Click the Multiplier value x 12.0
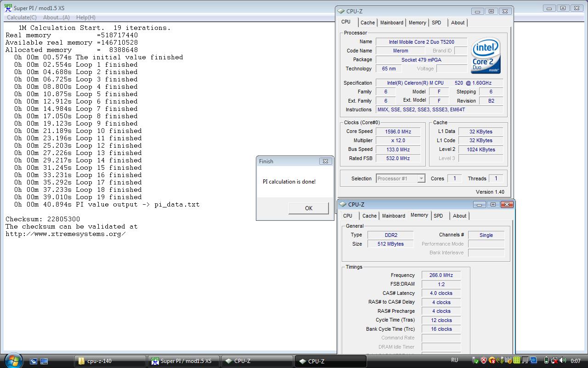This screenshot has height=368, width=588. pos(398,140)
